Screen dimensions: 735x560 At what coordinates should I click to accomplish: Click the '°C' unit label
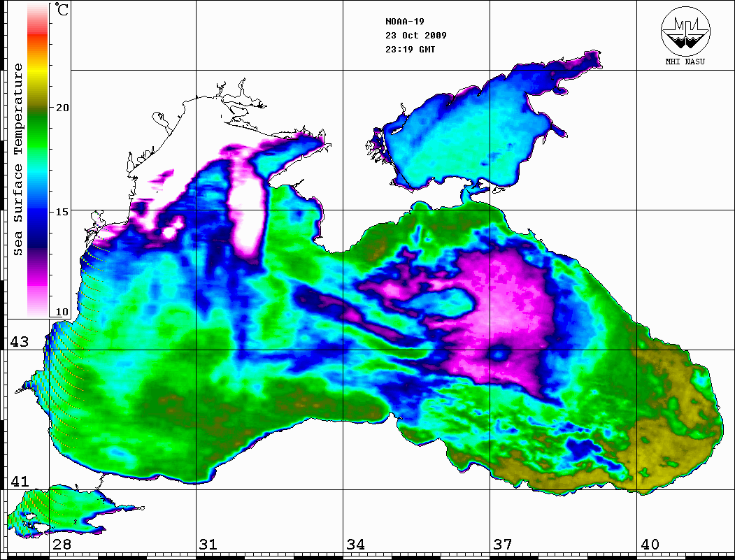(62, 9)
